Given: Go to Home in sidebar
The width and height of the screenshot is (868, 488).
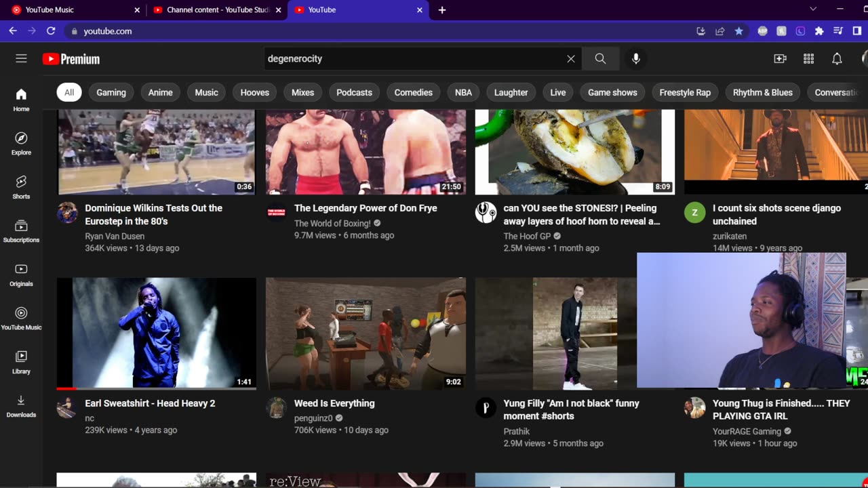Looking at the screenshot, I should pyautogui.click(x=21, y=100).
